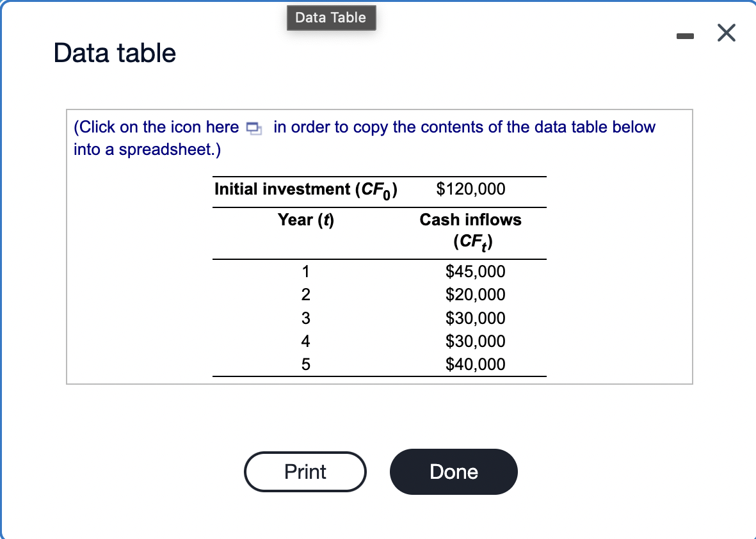Viewport: 756px width, 539px height.
Task: Click the Data table heading
Action: pos(115,52)
